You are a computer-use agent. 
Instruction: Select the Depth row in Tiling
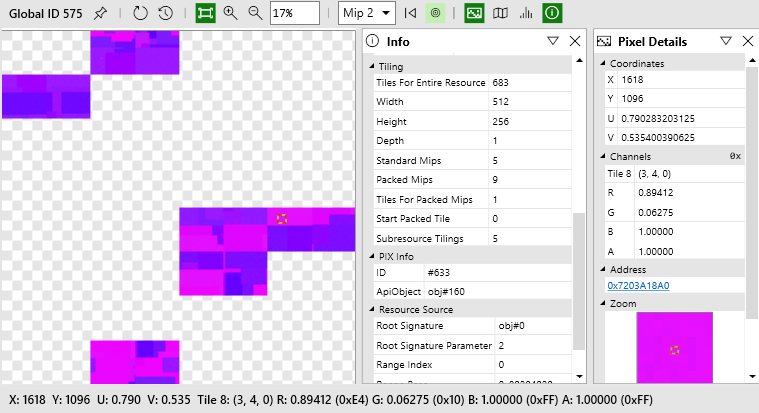pos(472,140)
